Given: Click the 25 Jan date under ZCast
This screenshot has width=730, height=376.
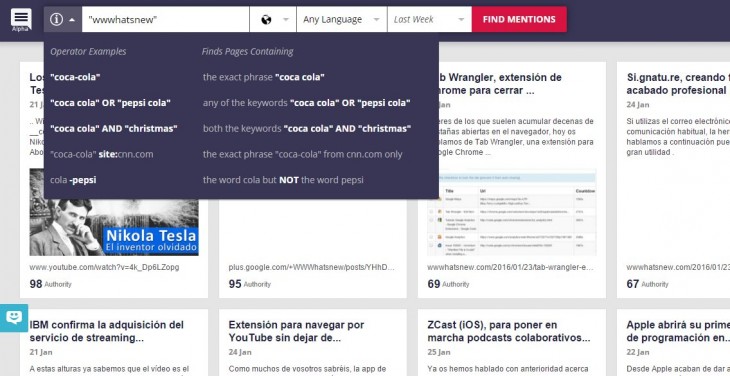Looking at the screenshot, I should click(439, 352).
